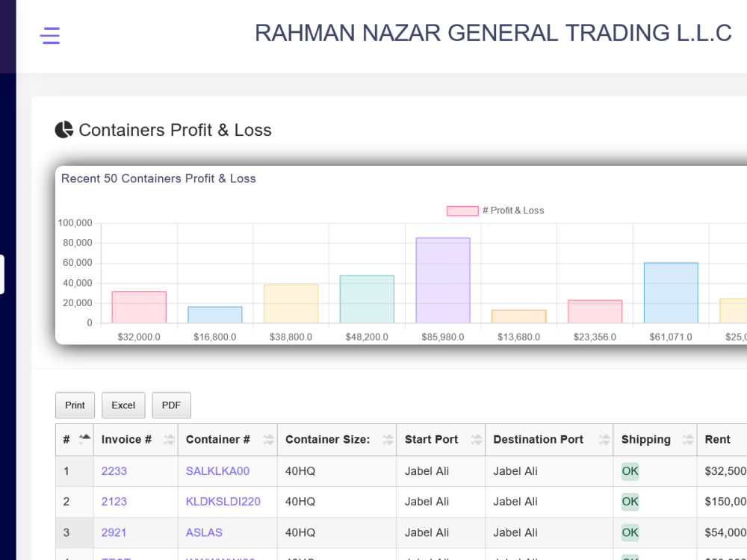This screenshot has width=747, height=560.
Task: Click the Invoice # column header text
Action: [x=126, y=440]
